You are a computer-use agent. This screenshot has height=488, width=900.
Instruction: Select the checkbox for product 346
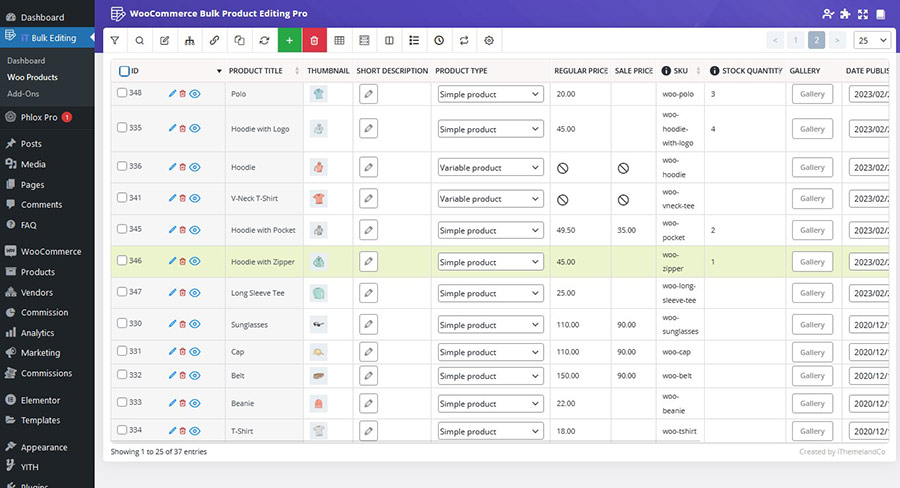[122, 260]
